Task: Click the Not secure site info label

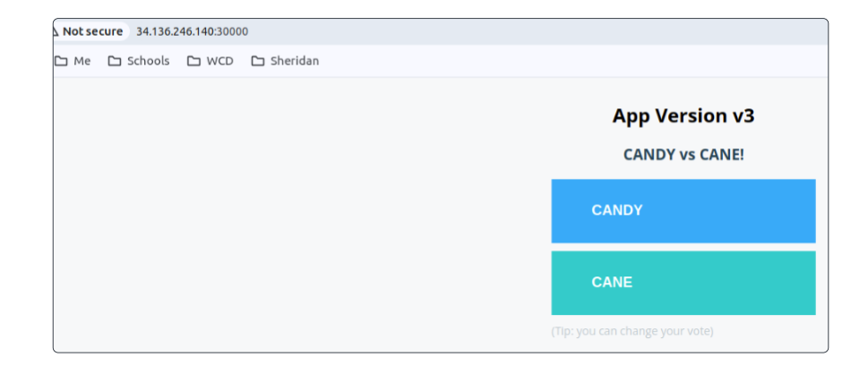Action: 92,31
